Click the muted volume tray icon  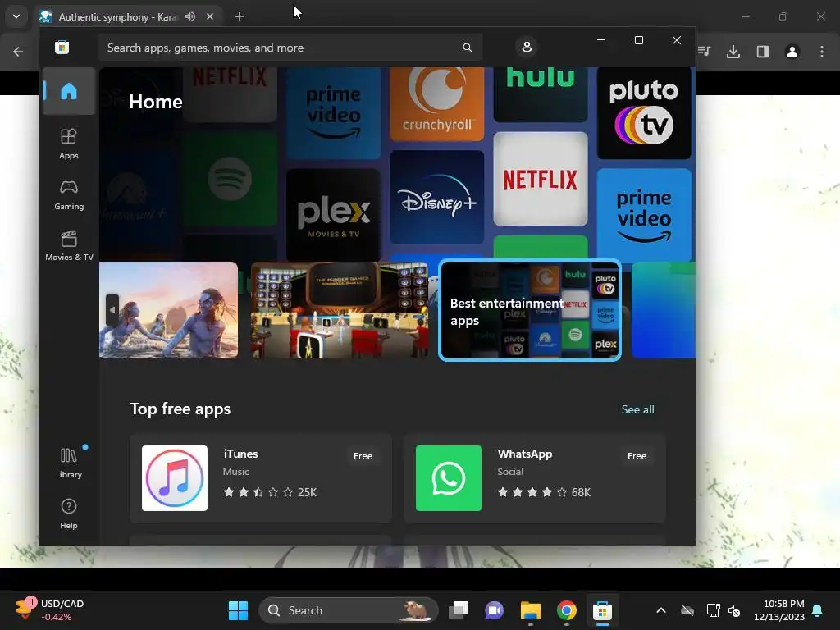734,610
